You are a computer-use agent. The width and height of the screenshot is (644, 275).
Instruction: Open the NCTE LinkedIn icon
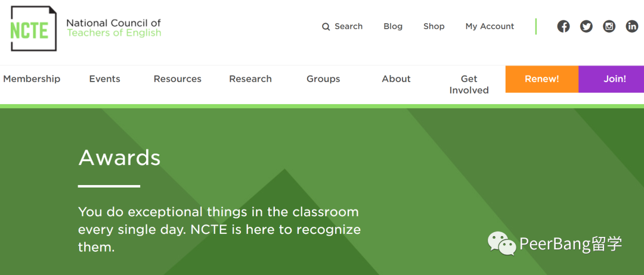tap(632, 27)
